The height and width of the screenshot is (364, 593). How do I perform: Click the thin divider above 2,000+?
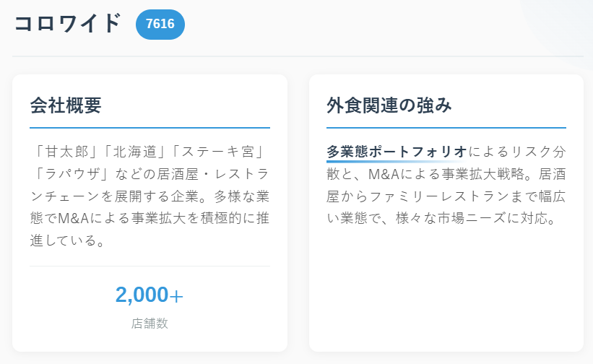150,266
